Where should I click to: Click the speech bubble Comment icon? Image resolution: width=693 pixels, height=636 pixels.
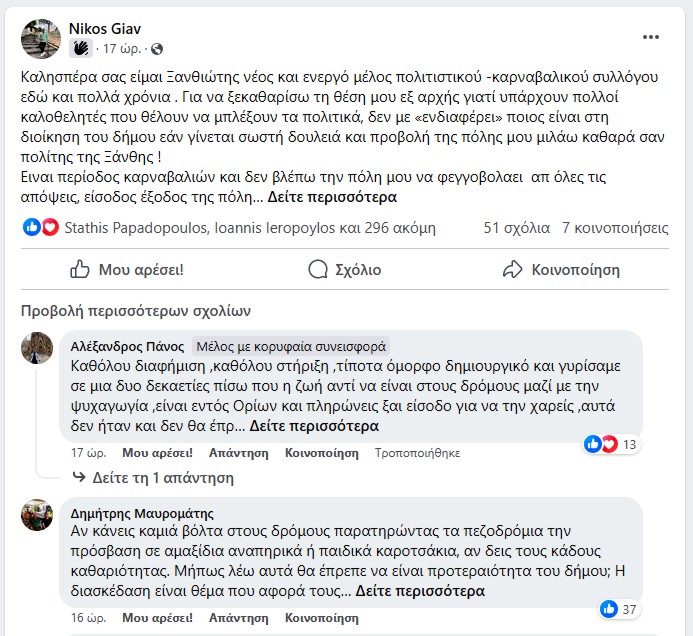click(318, 270)
